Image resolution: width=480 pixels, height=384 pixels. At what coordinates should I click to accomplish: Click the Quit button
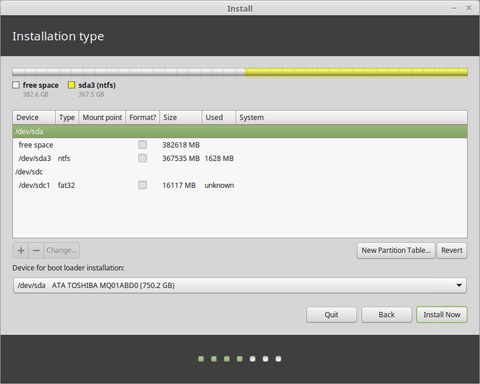(331, 315)
